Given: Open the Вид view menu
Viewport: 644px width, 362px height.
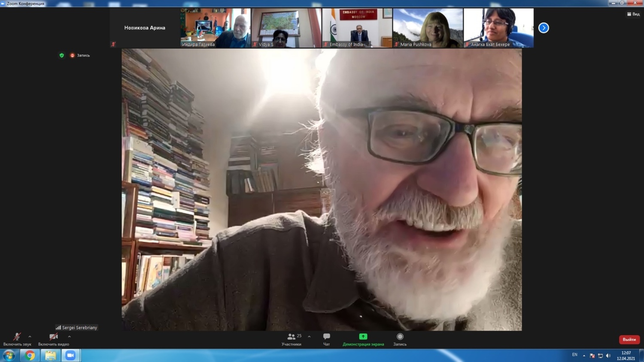Looking at the screenshot, I should point(633,14).
